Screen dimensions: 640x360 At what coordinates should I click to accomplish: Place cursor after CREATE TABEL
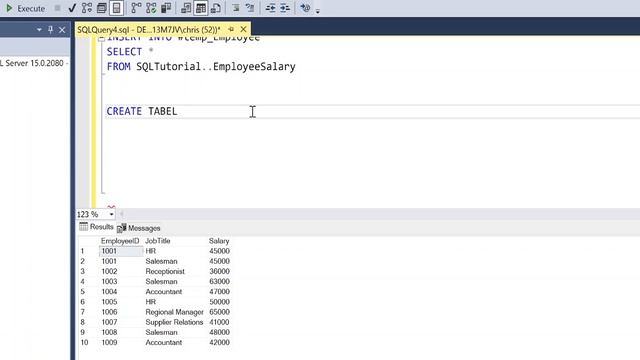click(x=178, y=111)
